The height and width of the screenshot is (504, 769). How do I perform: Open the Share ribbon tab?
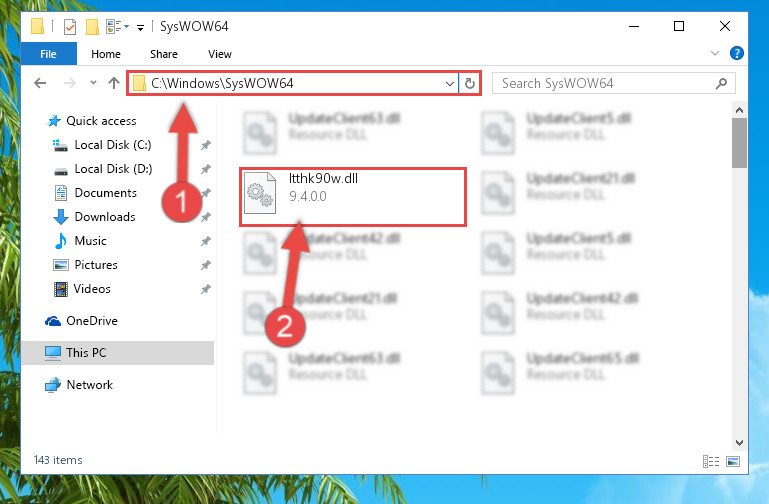(x=164, y=54)
